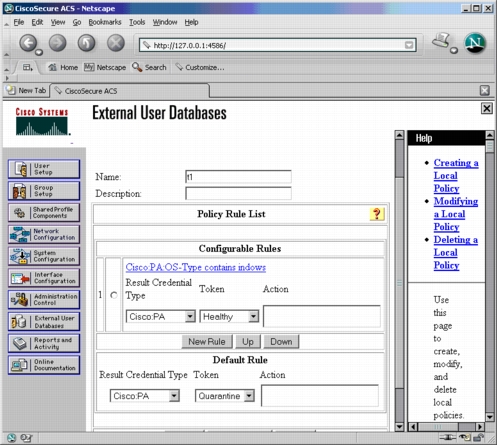The width and height of the screenshot is (499, 447).
Task: Click the URL address field
Action: tap(278, 45)
